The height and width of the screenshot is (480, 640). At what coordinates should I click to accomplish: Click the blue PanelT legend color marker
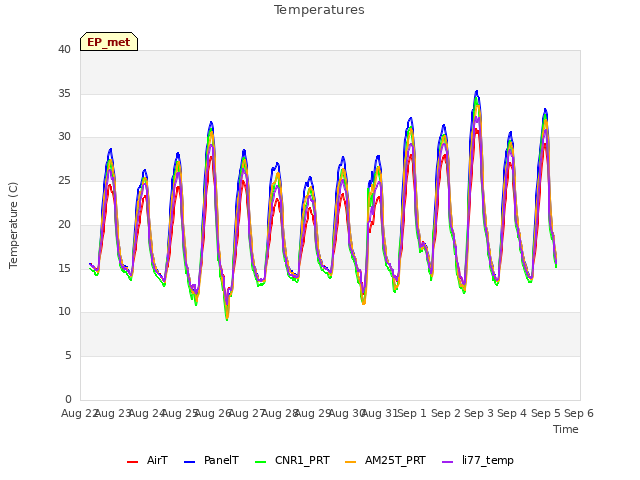[190, 462]
